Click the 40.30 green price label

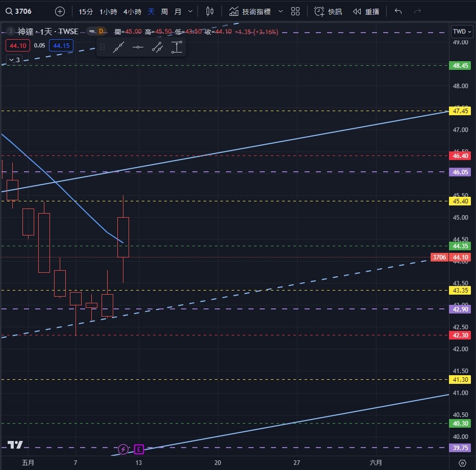pyautogui.click(x=460, y=423)
